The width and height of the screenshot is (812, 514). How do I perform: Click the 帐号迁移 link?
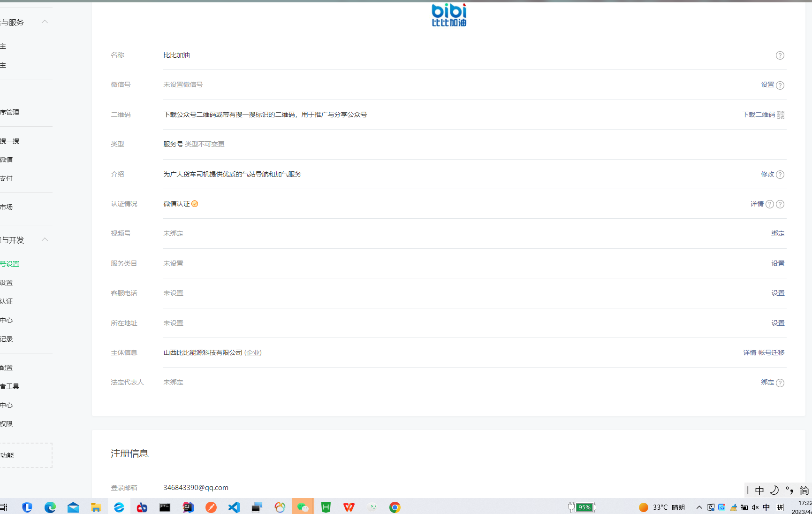point(771,353)
